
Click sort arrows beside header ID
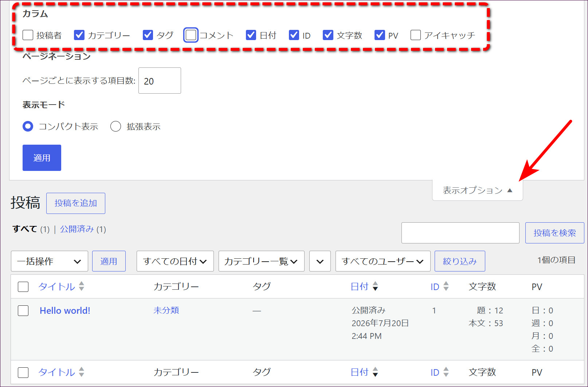click(x=446, y=286)
